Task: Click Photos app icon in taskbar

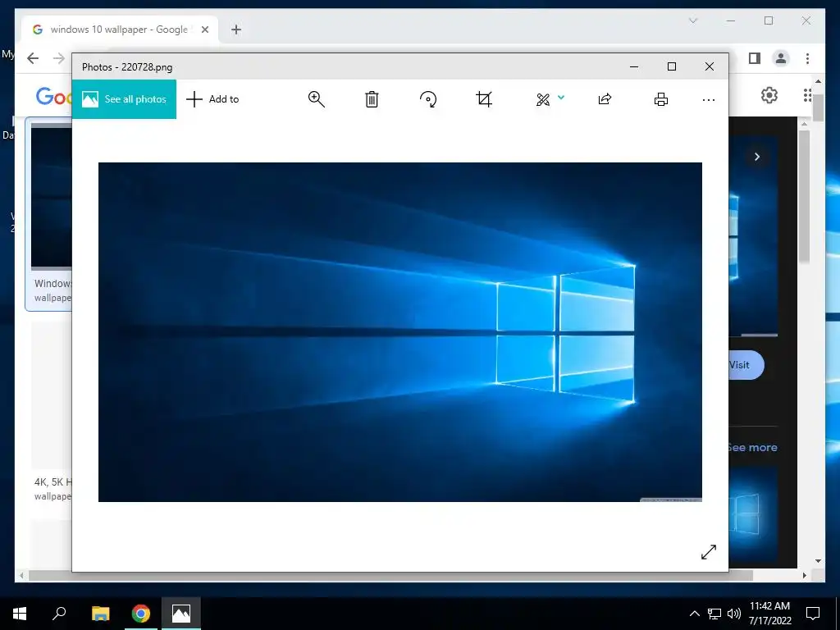Action: point(181,614)
